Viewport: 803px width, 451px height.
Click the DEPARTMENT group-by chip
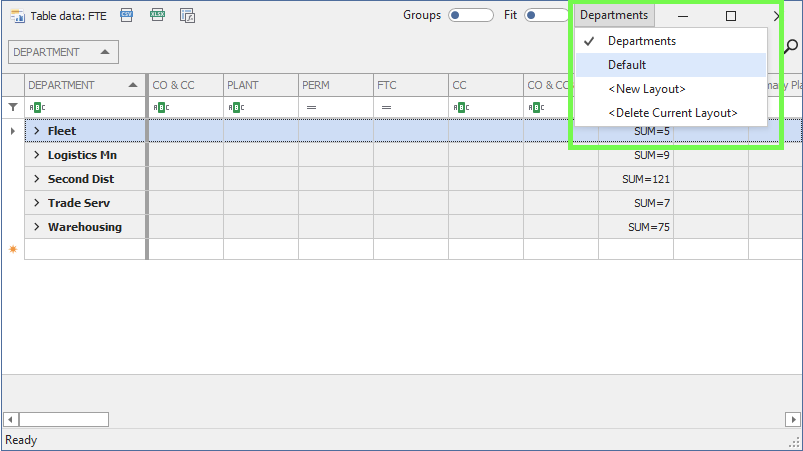click(x=62, y=52)
